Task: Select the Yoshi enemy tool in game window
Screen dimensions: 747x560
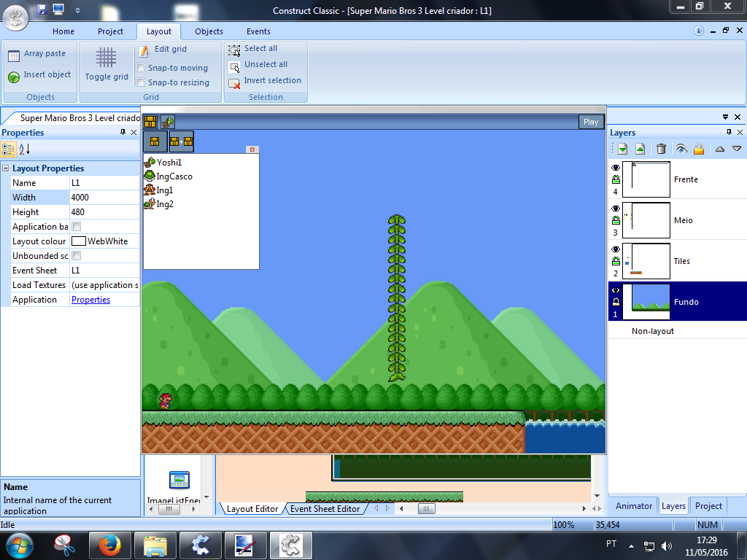Action: 168,122
